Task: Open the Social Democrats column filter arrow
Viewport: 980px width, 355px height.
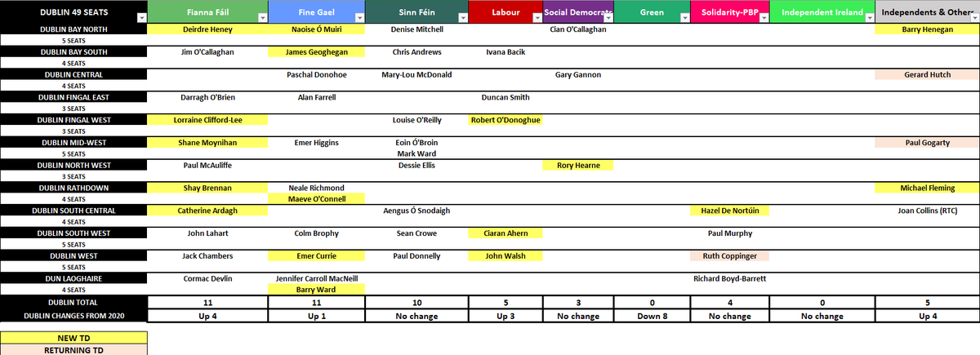Action: [608, 17]
